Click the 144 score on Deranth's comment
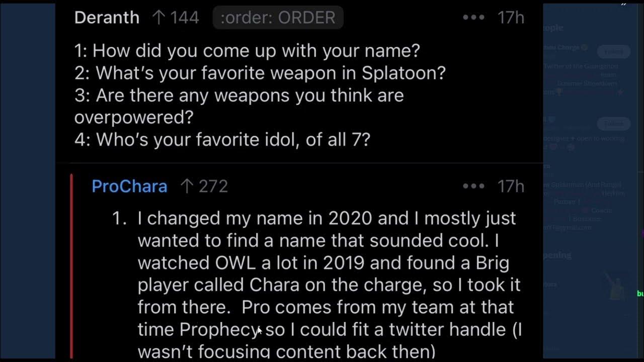644x362 pixels. 185,18
